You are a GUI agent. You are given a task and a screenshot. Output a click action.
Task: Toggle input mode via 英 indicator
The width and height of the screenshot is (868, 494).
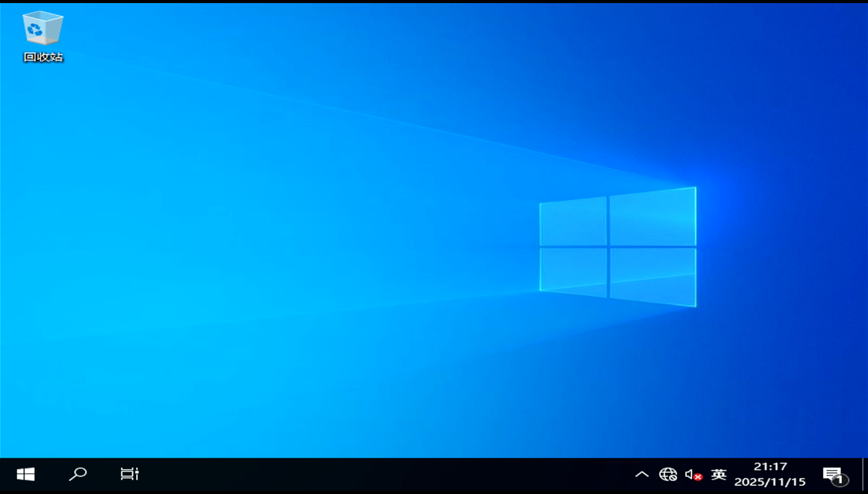718,474
